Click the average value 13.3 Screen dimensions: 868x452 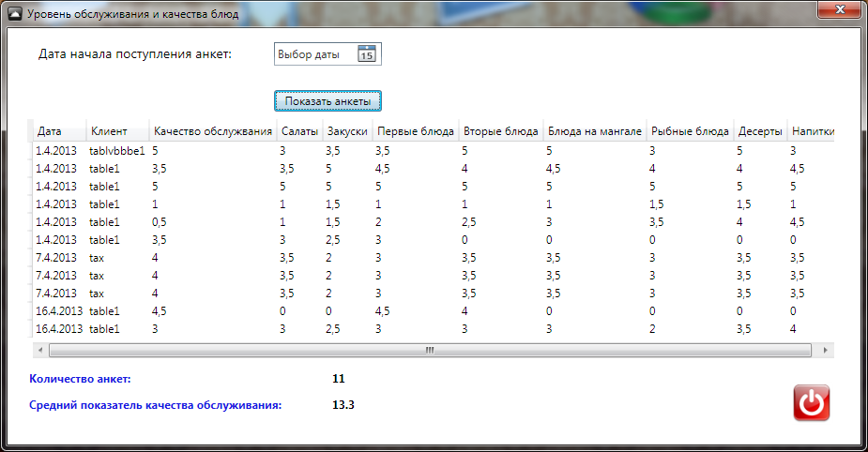pyautogui.click(x=343, y=405)
